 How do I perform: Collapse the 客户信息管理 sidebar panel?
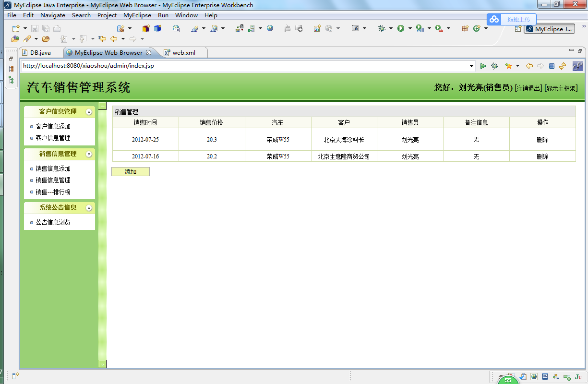[x=89, y=112]
